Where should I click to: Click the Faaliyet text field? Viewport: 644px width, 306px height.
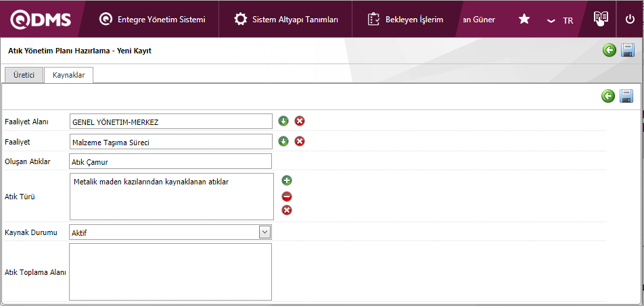[x=171, y=142]
